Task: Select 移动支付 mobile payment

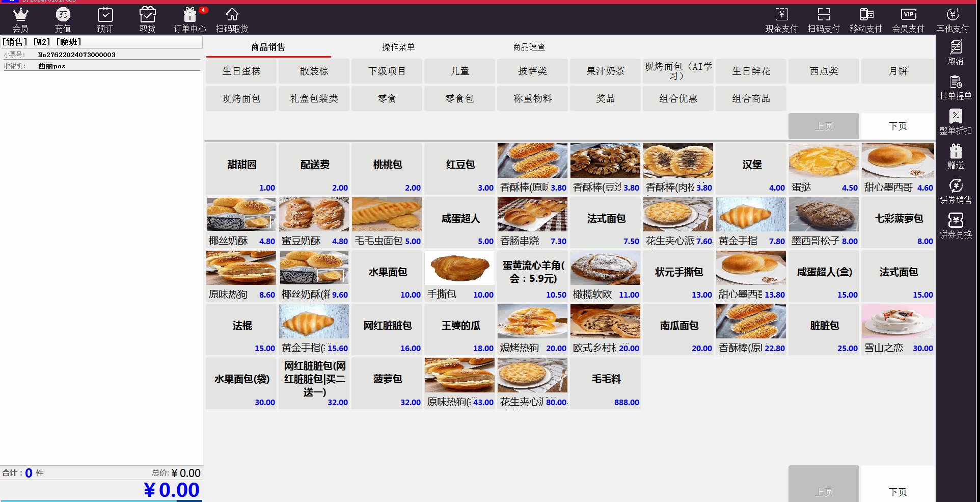Action: click(x=866, y=20)
